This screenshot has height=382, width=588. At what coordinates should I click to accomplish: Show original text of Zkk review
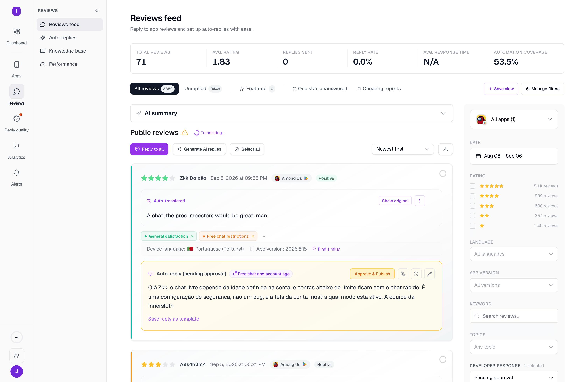[x=395, y=201]
